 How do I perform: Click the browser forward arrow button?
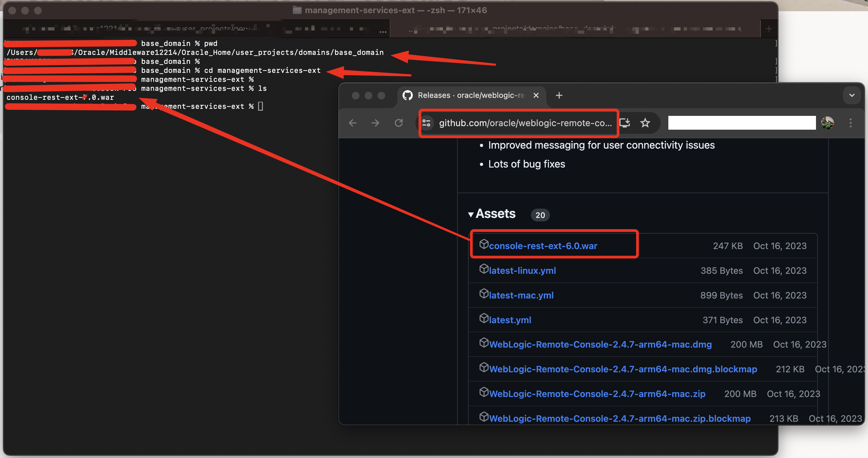[x=375, y=123]
